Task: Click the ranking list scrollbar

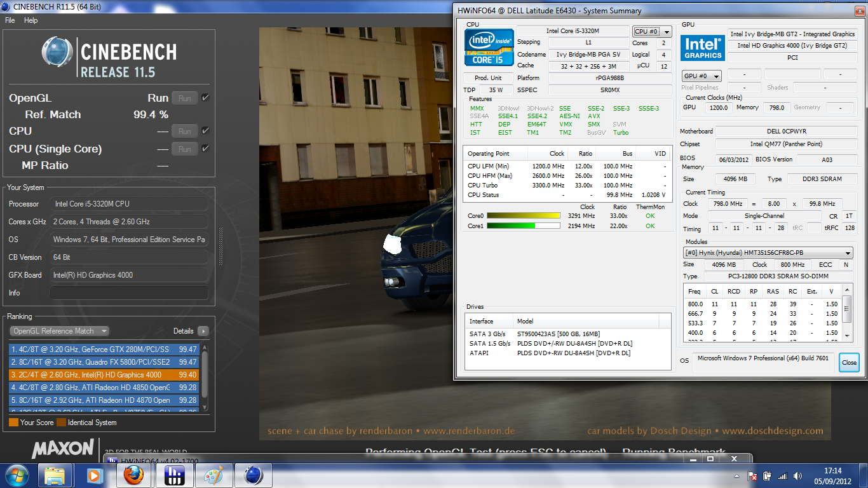Action: (205, 377)
